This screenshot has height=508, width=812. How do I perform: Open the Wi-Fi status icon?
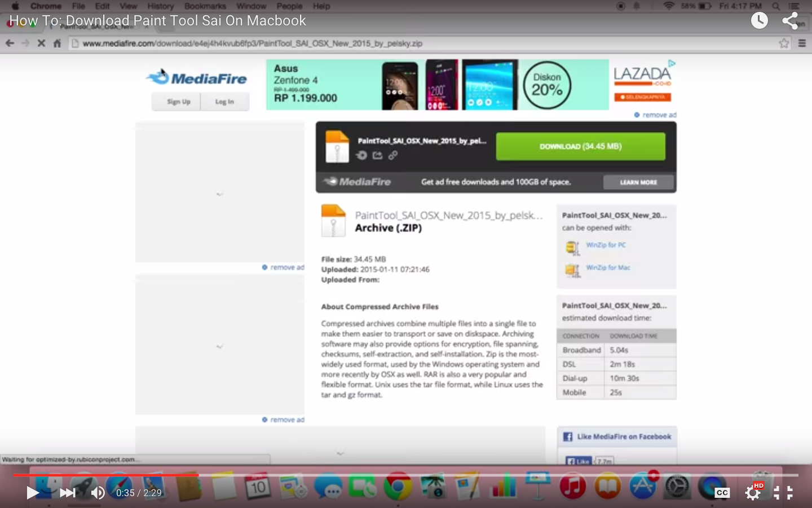click(x=669, y=6)
